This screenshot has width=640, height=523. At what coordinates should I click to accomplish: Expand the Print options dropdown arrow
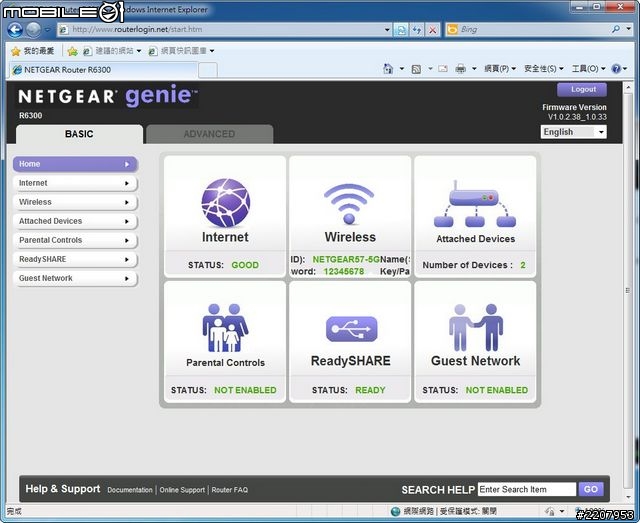click(474, 69)
